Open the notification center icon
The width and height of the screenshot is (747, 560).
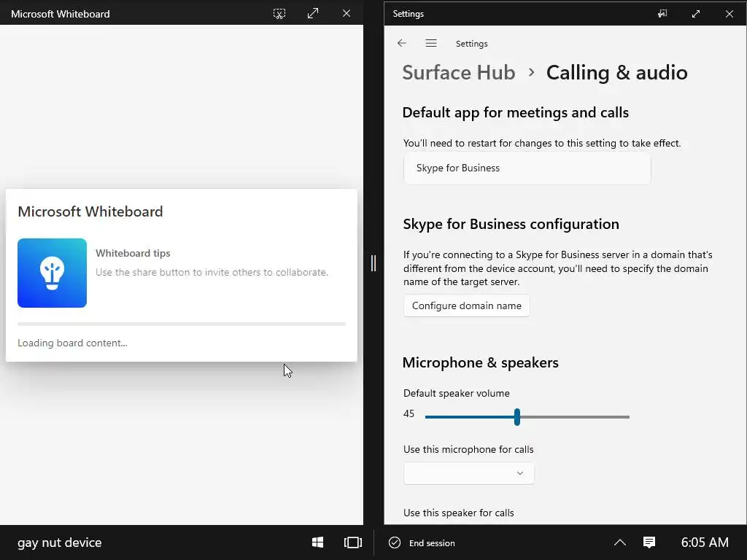[x=649, y=542]
